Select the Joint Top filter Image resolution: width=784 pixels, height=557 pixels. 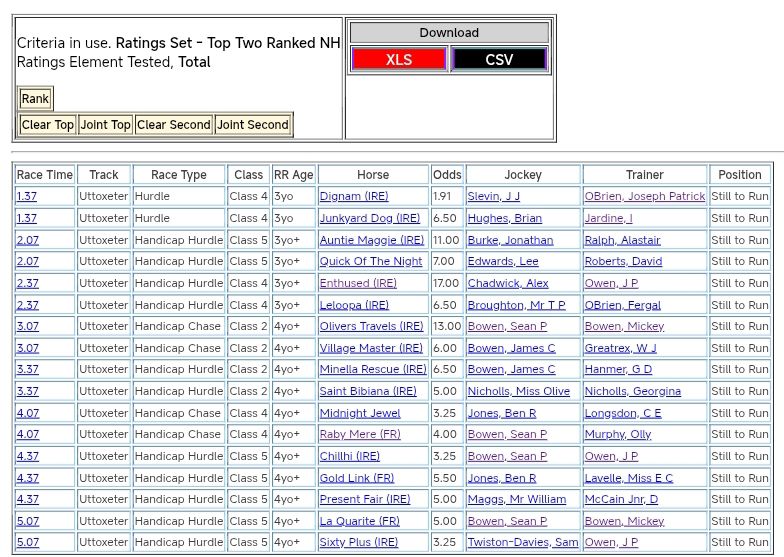(105, 125)
